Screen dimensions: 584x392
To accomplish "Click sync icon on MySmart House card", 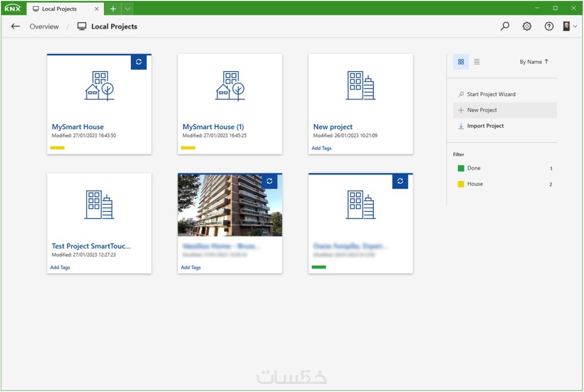I will pyautogui.click(x=138, y=62).
